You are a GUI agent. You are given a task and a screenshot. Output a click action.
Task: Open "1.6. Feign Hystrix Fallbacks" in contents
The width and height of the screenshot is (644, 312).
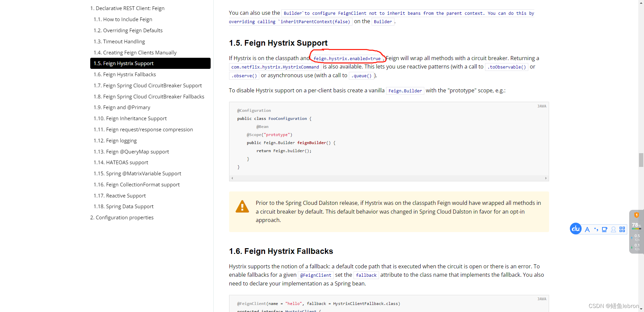point(124,74)
